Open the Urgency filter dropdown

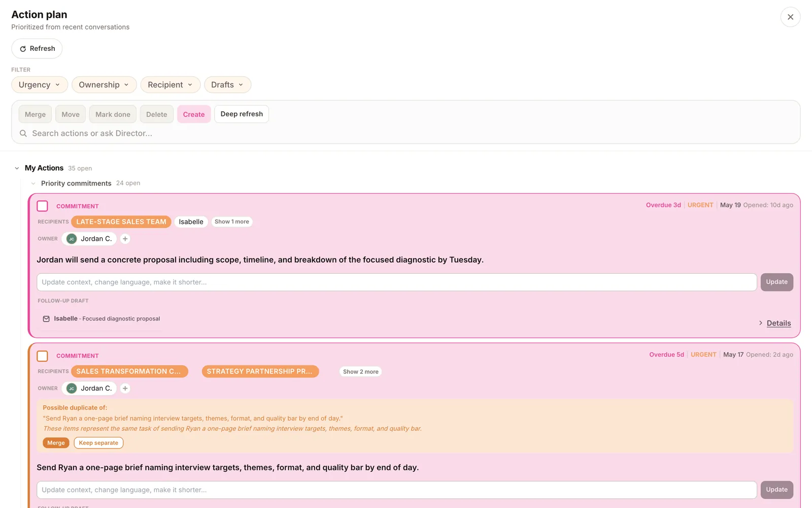tap(40, 85)
